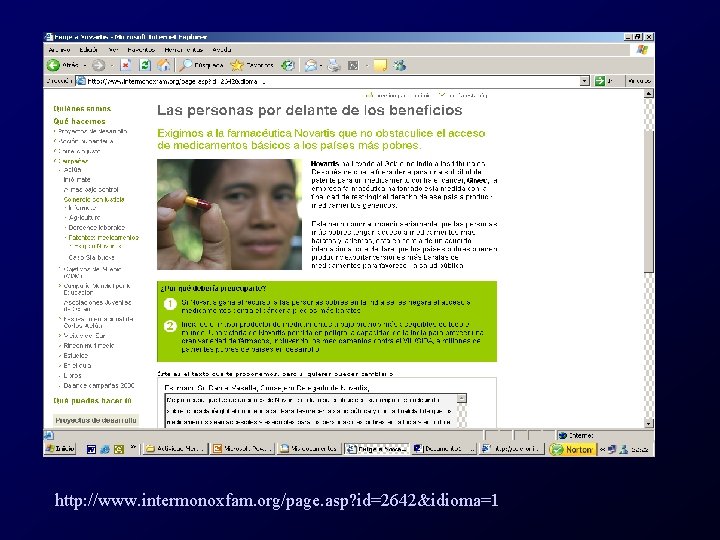Open the Edición menu
This screenshot has width=720, height=540.
tap(88, 50)
